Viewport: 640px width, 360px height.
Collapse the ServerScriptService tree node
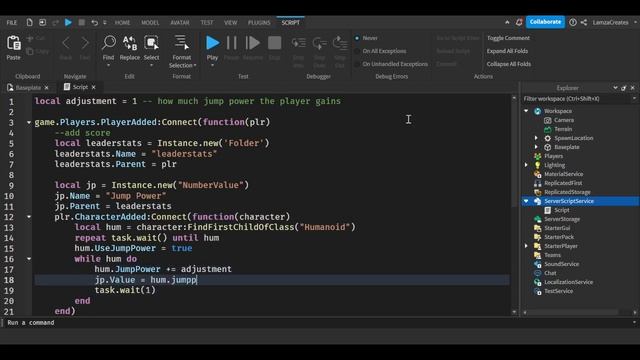[x=526, y=201]
